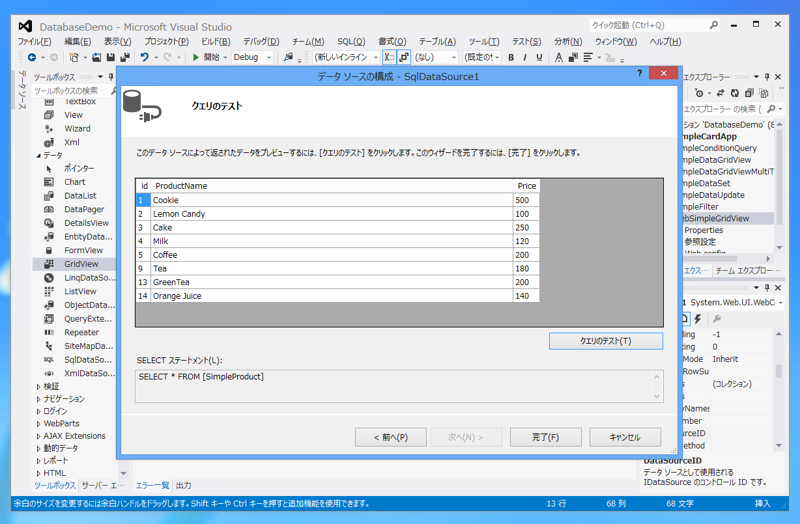Click the New Project toolbar icon
This screenshot has height=524, width=800.
[x=74, y=57]
